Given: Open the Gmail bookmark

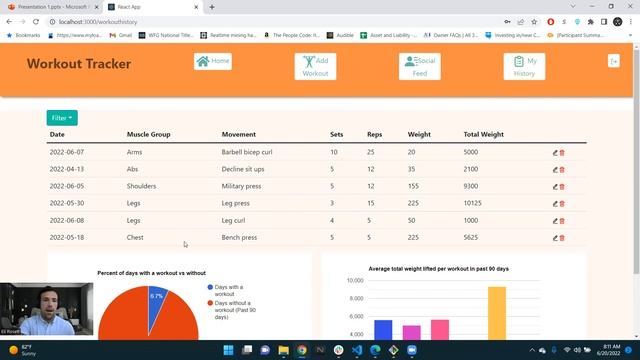Looking at the screenshot, I should coord(121,36).
